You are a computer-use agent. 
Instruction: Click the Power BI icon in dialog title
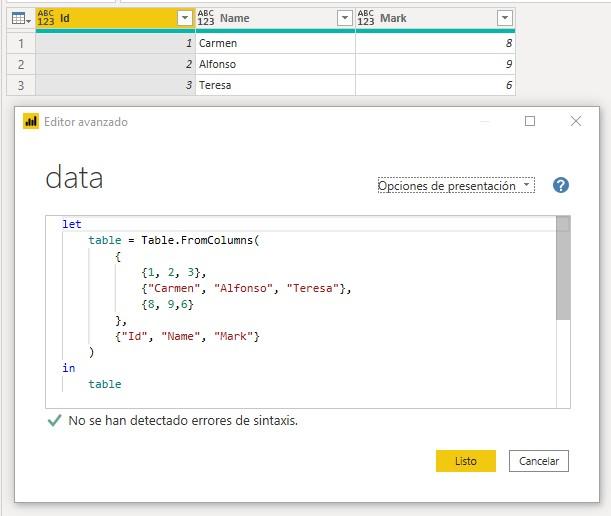31,121
